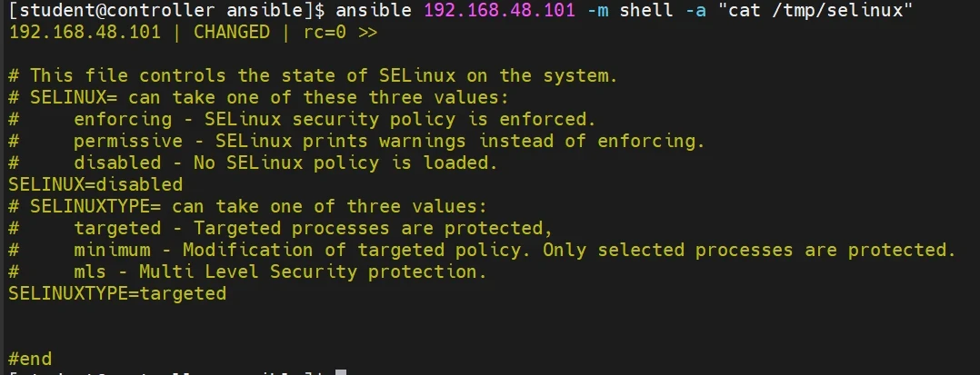Click the word "enforcing" at the start of its comment line
The image size is (980, 375).
tap(123, 119)
